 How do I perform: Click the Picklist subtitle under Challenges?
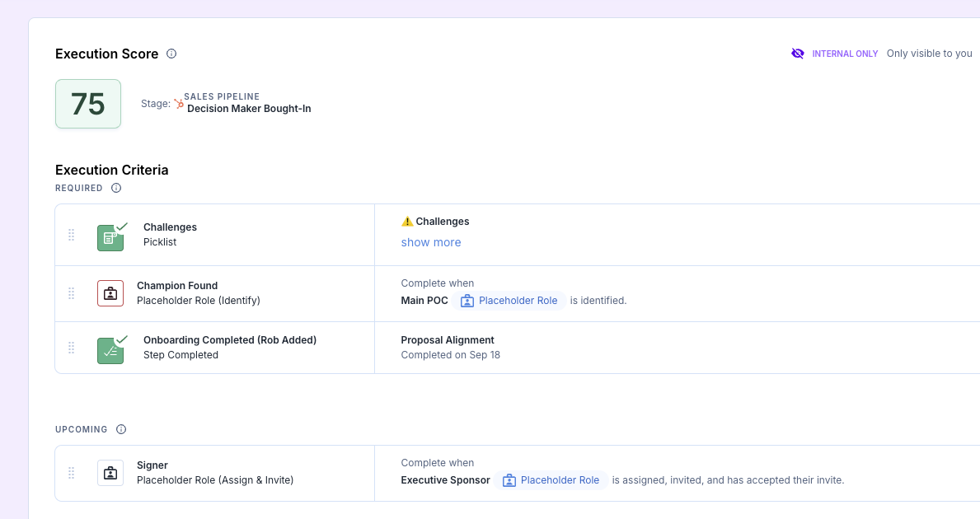(x=160, y=242)
